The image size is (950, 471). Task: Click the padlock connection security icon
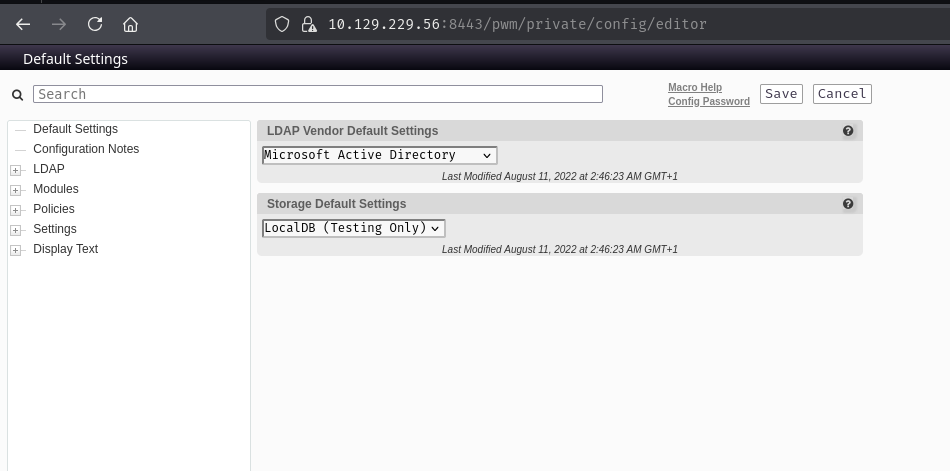pos(308,24)
